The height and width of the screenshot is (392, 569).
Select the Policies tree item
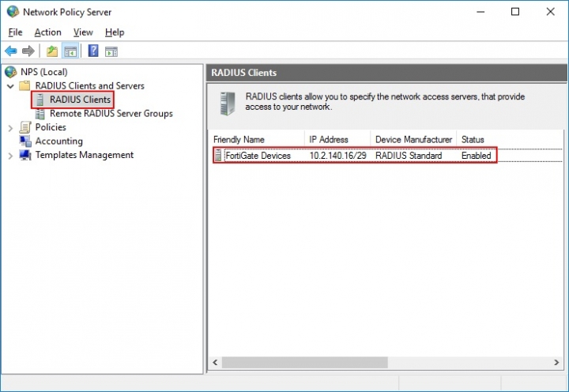(x=51, y=127)
